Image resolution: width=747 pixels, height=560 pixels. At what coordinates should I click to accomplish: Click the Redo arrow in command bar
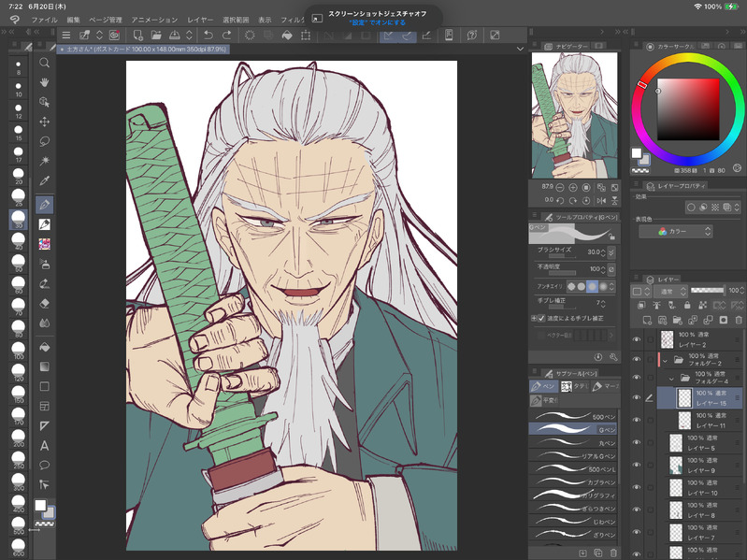228,36
